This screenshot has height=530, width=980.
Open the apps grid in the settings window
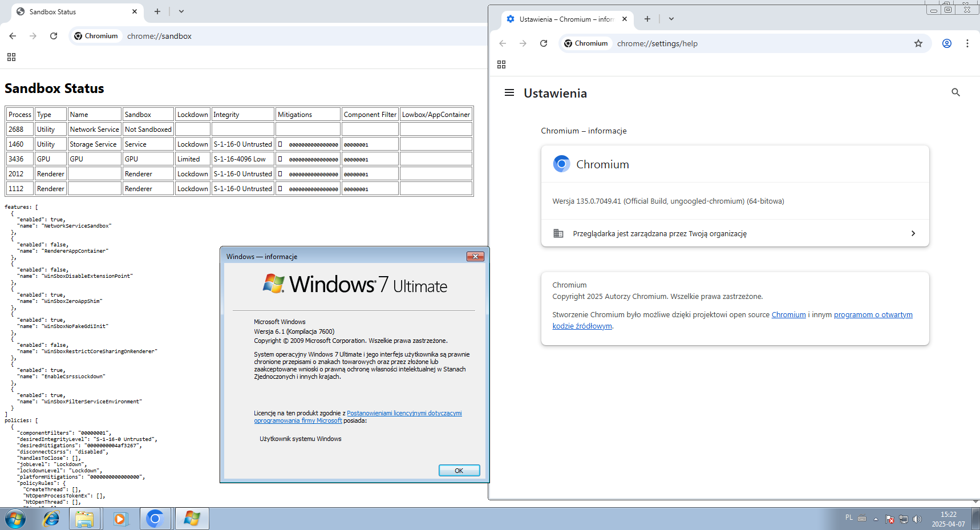click(501, 64)
